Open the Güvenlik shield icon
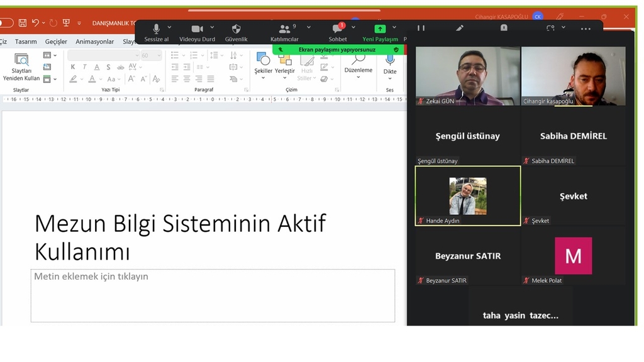 pos(236,29)
